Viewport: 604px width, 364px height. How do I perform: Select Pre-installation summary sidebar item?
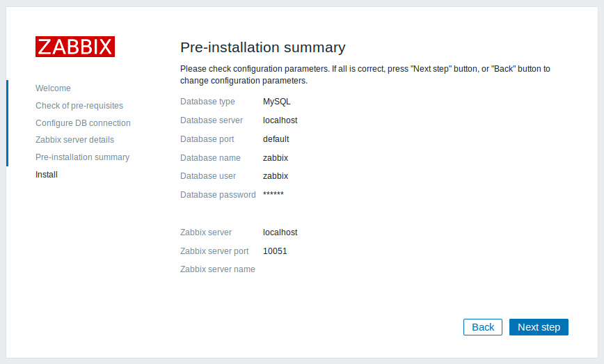pos(82,157)
